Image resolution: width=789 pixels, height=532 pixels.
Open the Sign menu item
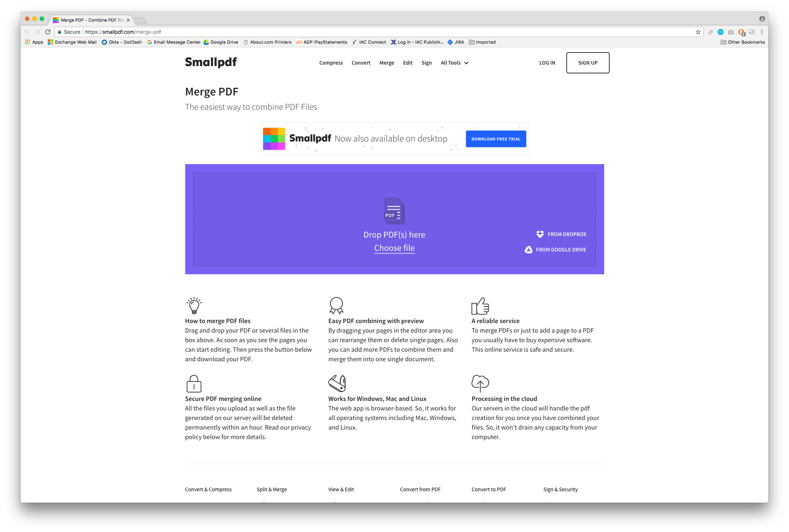[426, 63]
